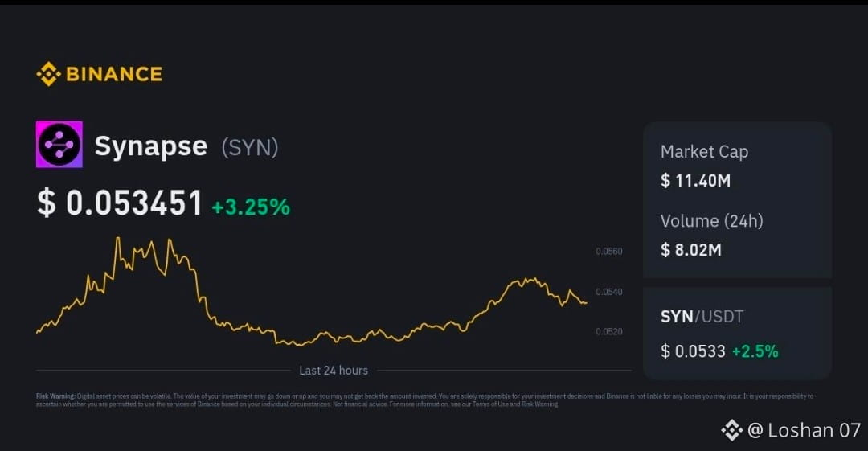The width and height of the screenshot is (868, 451).
Task: Click the 24-hour price chart line
Action: coord(312,292)
